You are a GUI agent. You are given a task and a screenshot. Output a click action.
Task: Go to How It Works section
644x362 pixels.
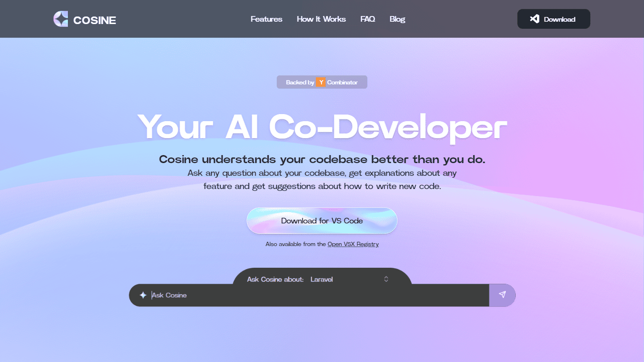pyautogui.click(x=322, y=19)
